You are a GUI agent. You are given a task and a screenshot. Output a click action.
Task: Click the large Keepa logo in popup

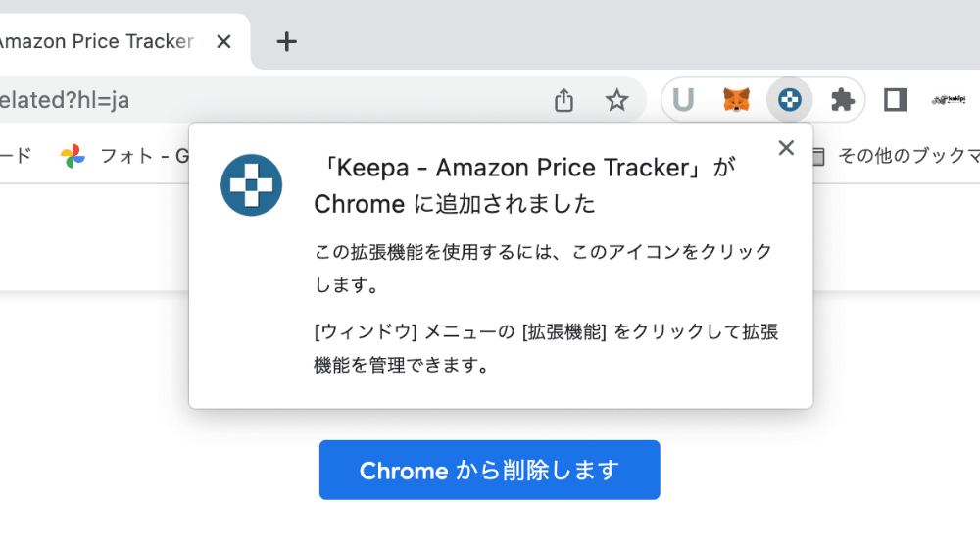point(251,185)
